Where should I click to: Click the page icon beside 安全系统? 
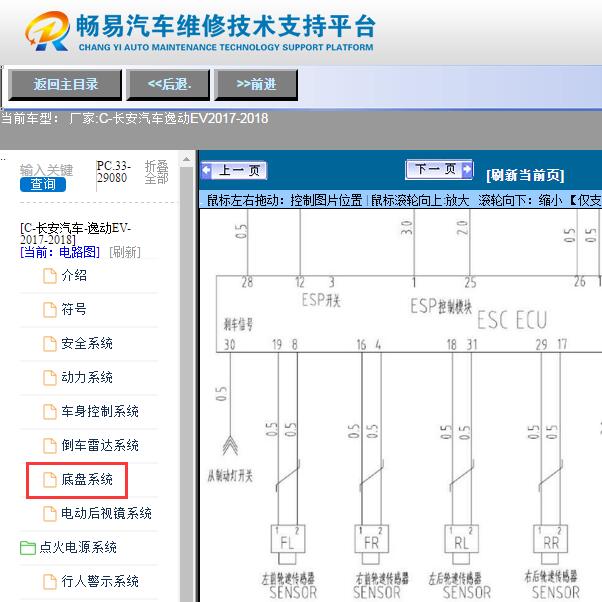[x=50, y=343]
